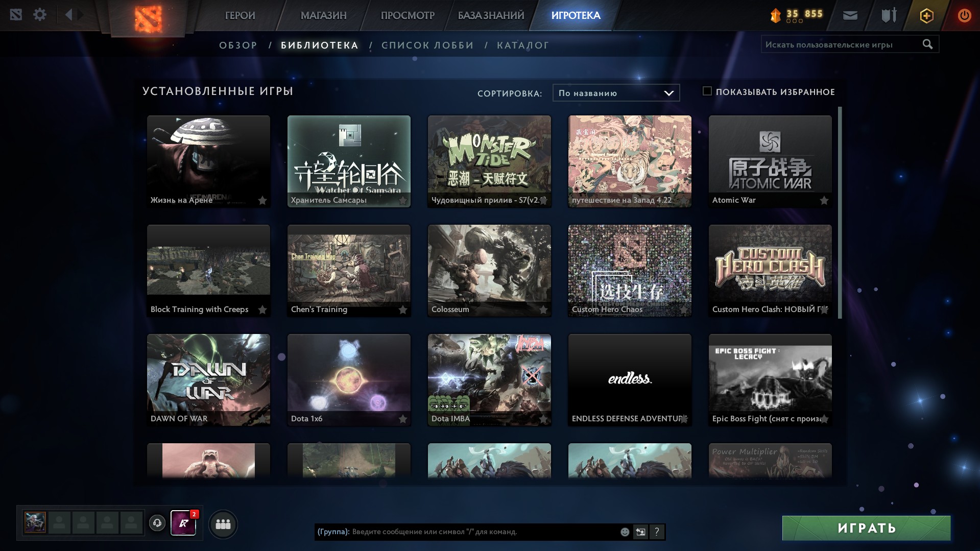The image size is (980, 551).
Task: Open the Каталог subtab
Action: click(x=523, y=45)
